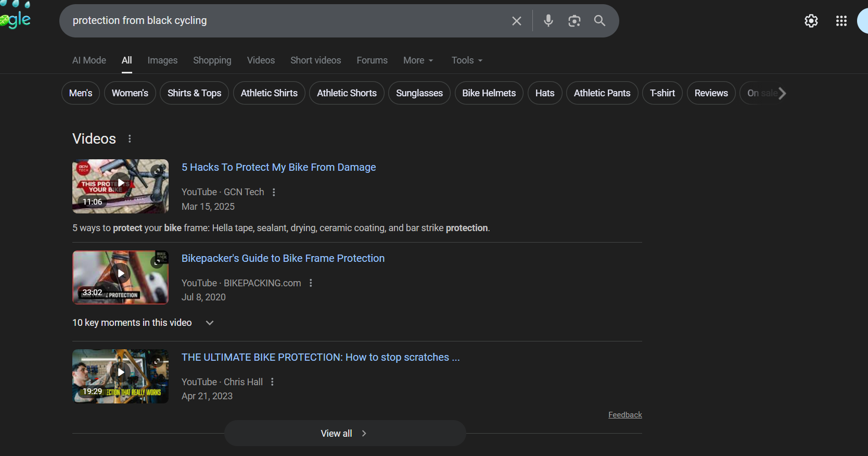
Task: Clear the search box with the X icon
Action: (516, 21)
